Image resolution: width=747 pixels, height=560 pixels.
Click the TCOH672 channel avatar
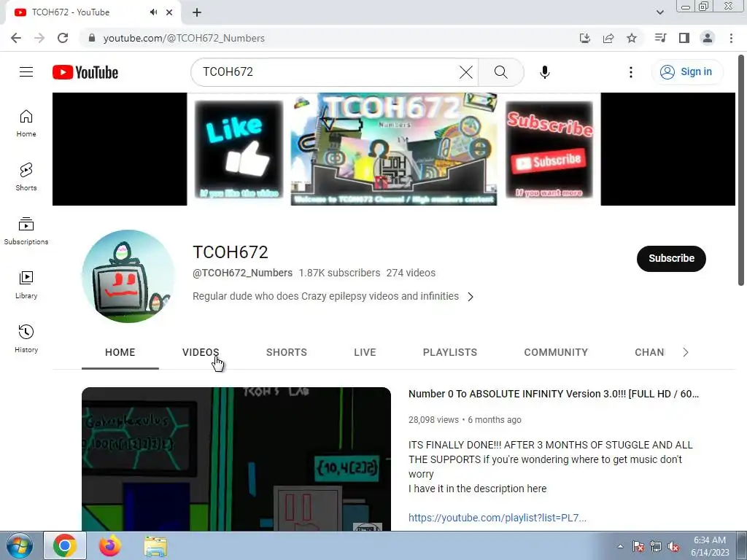pos(128,276)
